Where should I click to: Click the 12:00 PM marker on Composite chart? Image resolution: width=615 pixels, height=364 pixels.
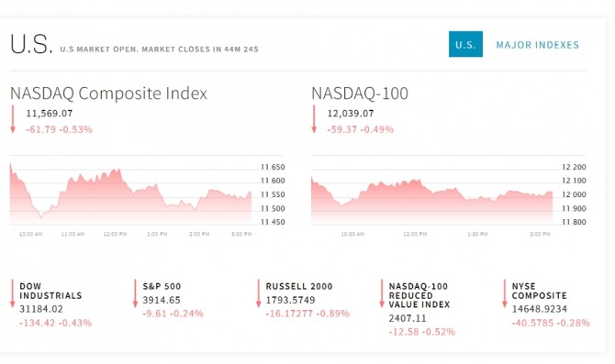[x=115, y=234]
